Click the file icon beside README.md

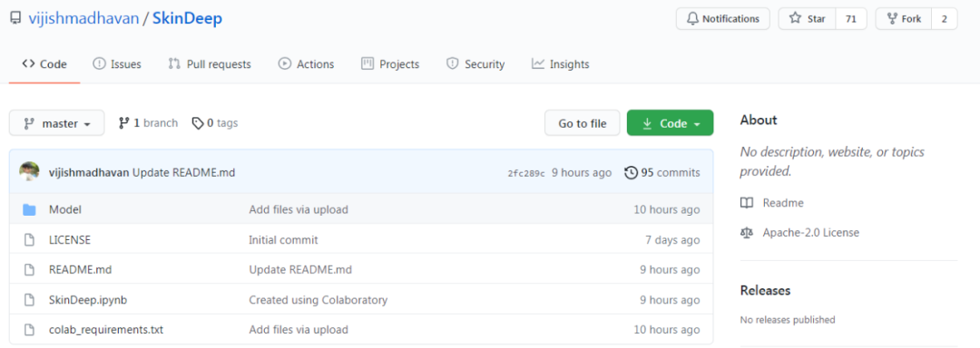tap(29, 269)
